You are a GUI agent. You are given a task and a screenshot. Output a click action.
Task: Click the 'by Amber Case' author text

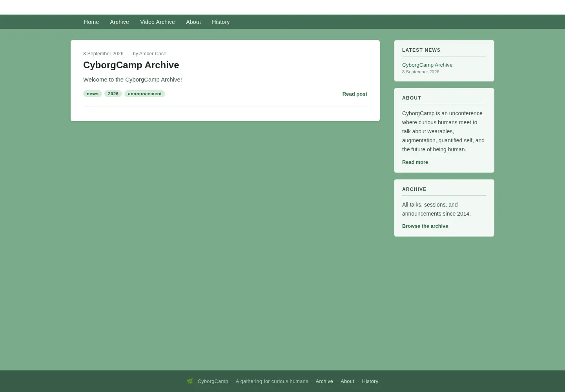[149, 54]
